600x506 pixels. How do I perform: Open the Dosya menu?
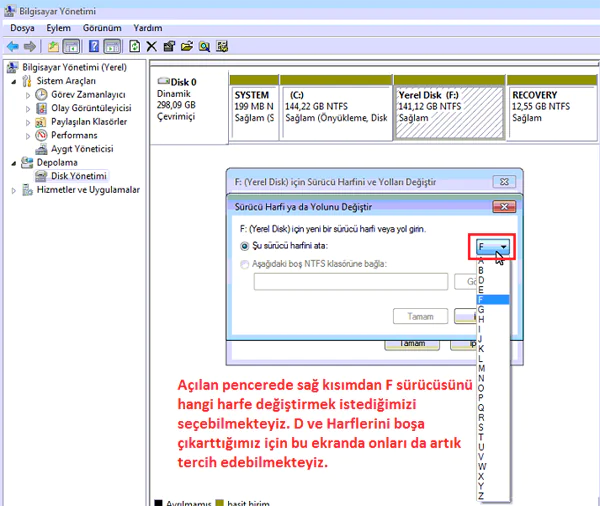pos(22,28)
